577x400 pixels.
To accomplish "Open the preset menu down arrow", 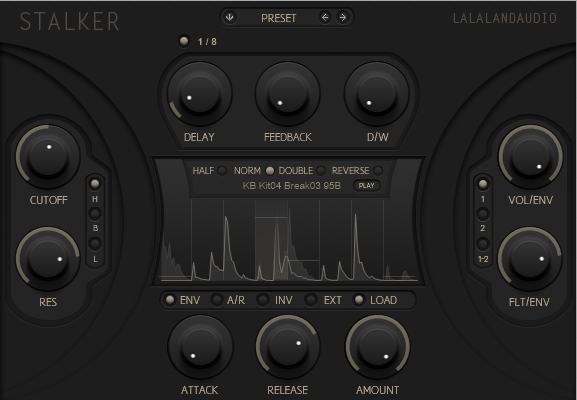I will click(x=230, y=17).
